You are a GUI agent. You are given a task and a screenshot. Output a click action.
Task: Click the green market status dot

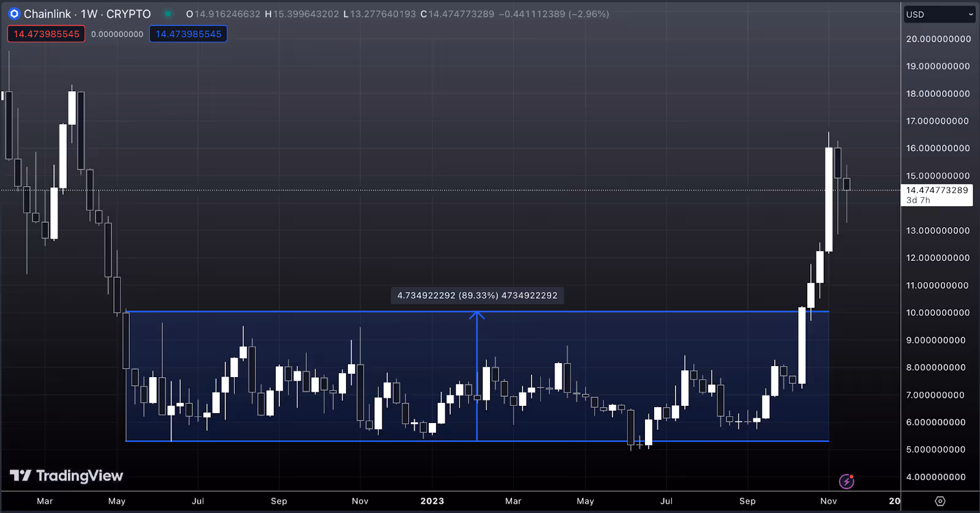click(x=168, y=13)
